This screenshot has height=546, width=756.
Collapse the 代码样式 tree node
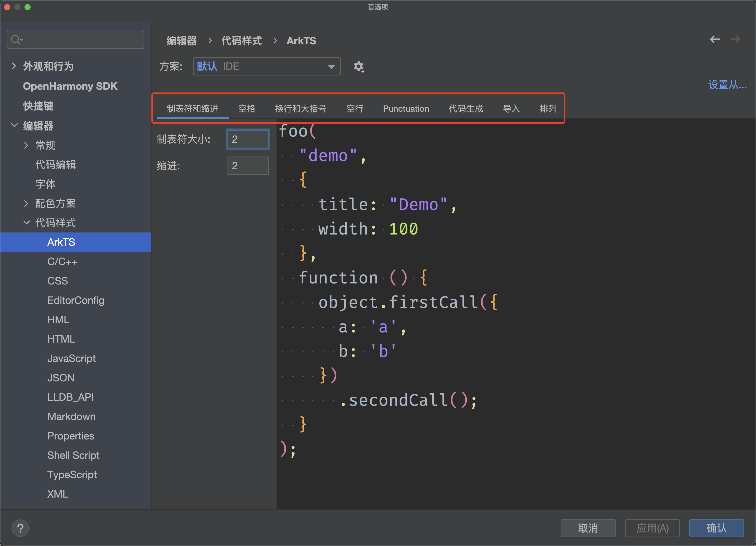26,223
